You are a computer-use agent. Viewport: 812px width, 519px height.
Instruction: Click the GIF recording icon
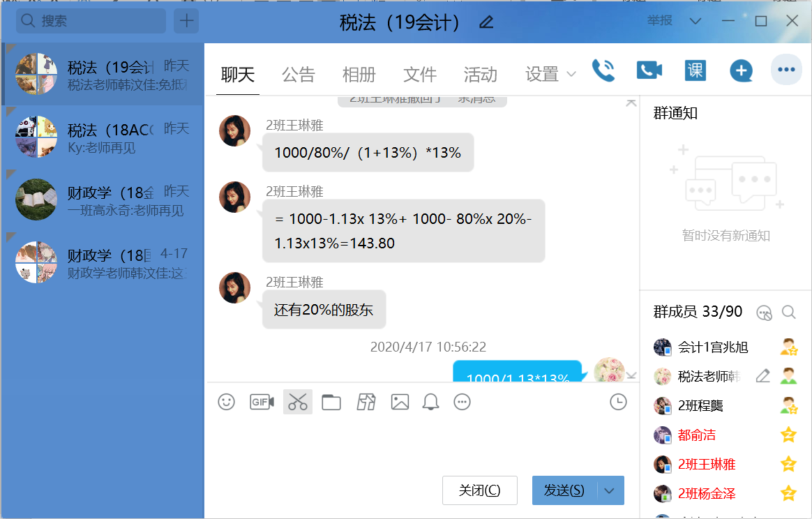click(262, 402)
